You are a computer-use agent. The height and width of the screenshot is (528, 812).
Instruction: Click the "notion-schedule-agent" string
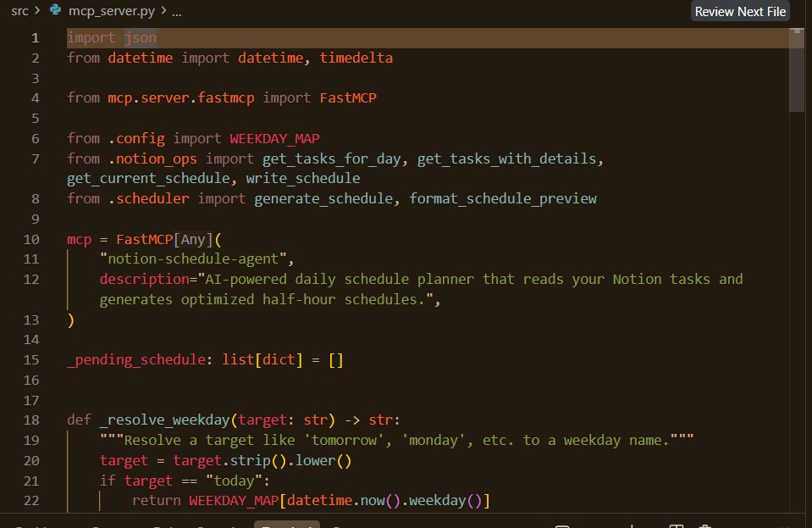pos(193,259)
